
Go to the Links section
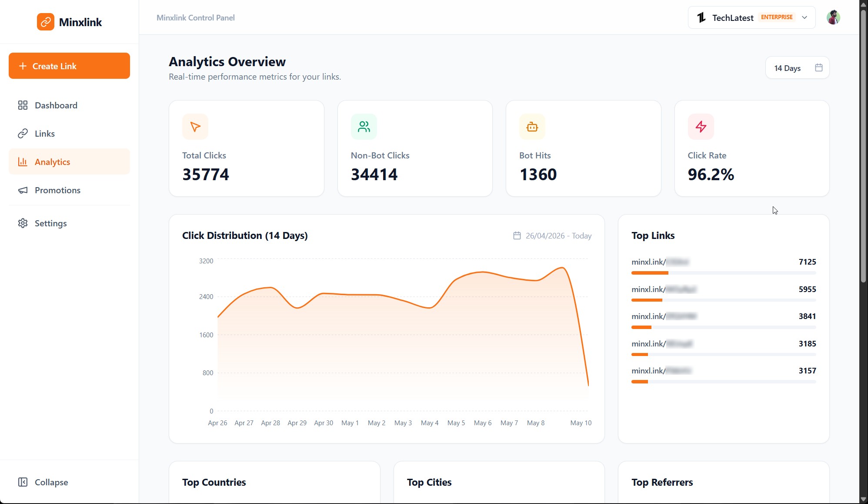(69, 134)
